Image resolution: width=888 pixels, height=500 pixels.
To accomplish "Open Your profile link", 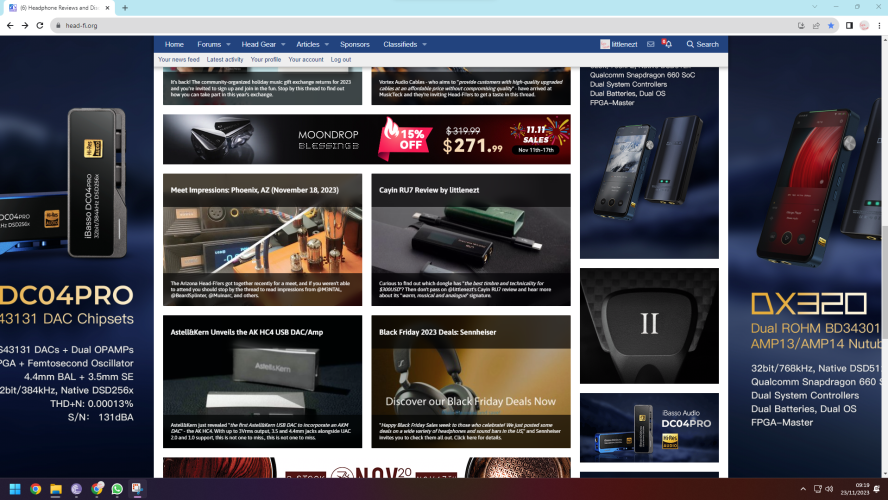I will click(266, 59).
